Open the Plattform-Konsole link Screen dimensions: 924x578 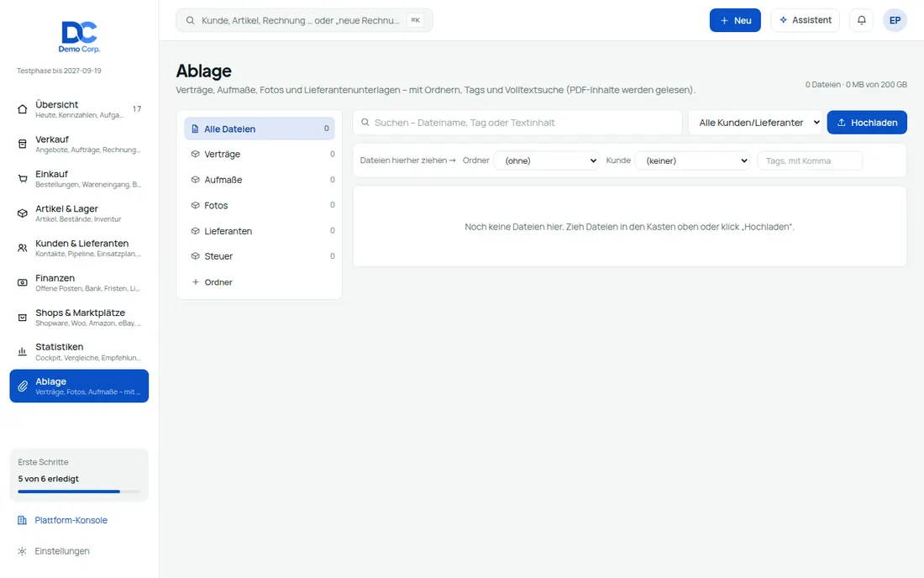(x=71, y=520)
